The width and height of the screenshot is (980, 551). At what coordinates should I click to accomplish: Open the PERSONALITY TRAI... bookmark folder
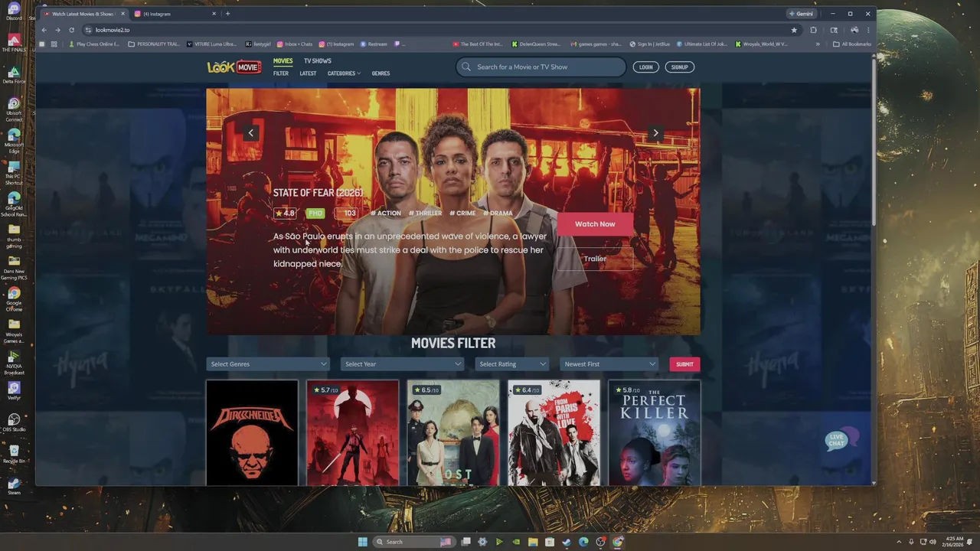coord(153,44)
